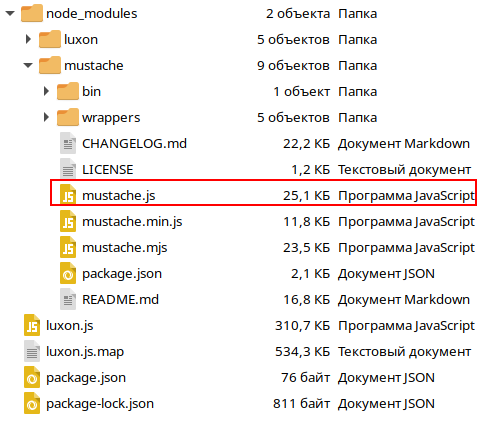Select the LICENSE file name
The height and width of the screenshot is (421, 482).
point(108,170)
